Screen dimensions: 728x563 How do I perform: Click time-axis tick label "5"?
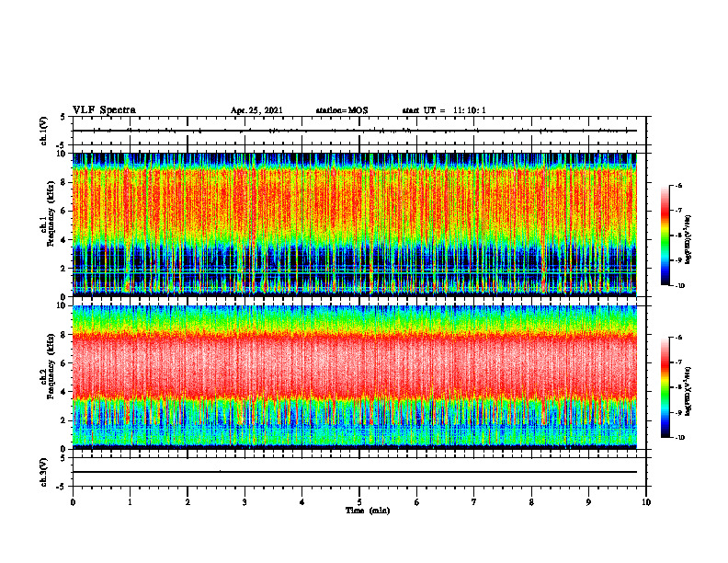pyautogui.click(x=359, y=502)
